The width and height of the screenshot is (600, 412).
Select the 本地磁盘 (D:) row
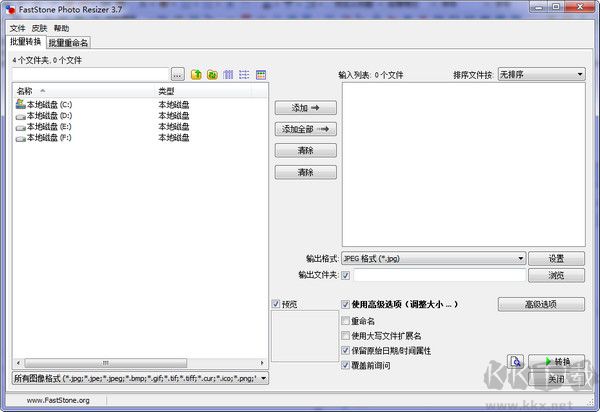pyautogui.click(x=140, y=116)
